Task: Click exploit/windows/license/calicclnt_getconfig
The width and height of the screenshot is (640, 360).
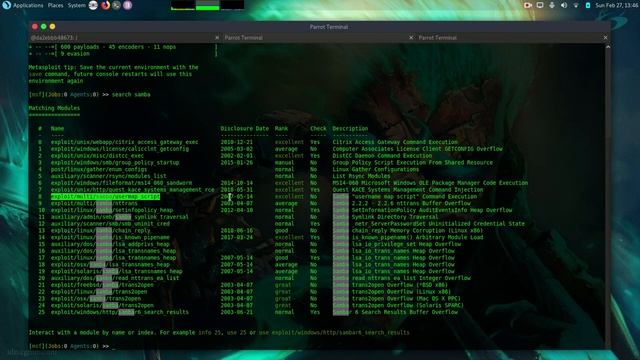Action: click(120, 149)
